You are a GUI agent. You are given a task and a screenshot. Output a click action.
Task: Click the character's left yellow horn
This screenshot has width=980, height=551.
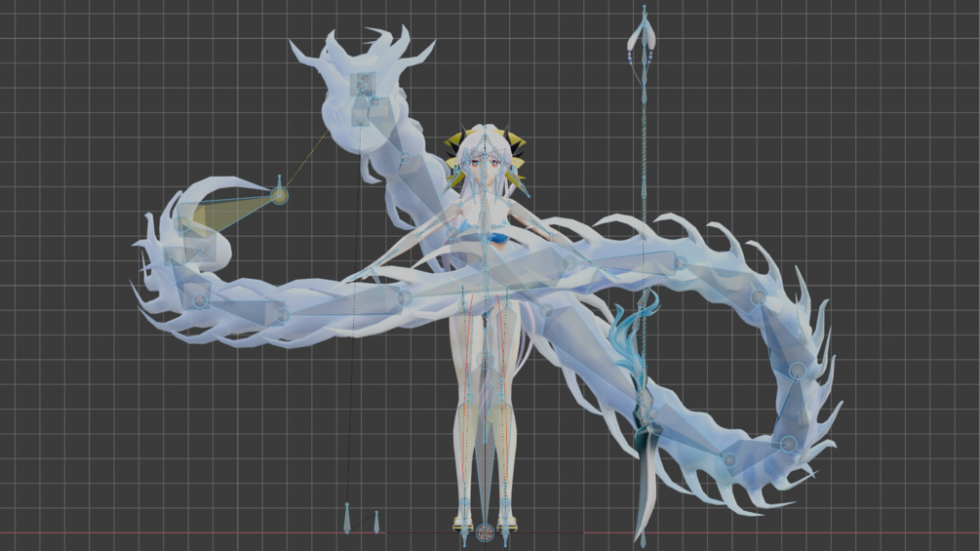pyautogui.click(x=456, y=147)
